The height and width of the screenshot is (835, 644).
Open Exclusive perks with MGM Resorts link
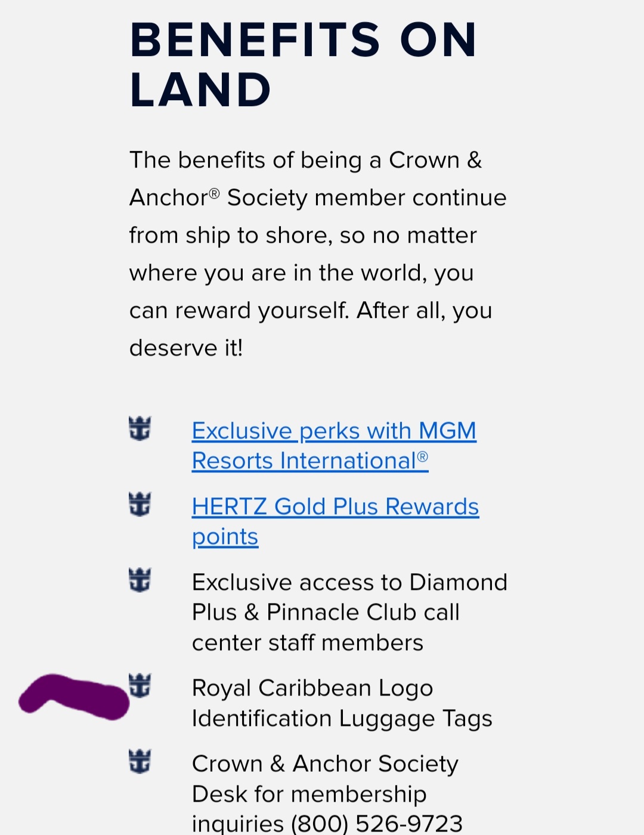(x=334, y=446)
